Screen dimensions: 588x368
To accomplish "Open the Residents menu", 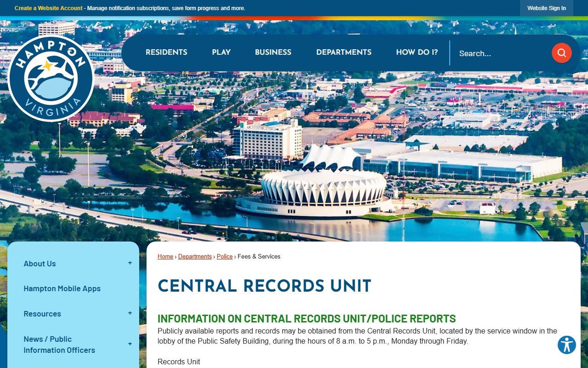I will (166, 52).
